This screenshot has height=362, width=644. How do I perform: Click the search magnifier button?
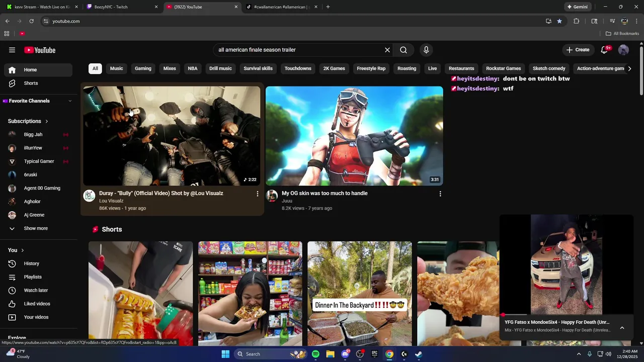coord(404,50)
